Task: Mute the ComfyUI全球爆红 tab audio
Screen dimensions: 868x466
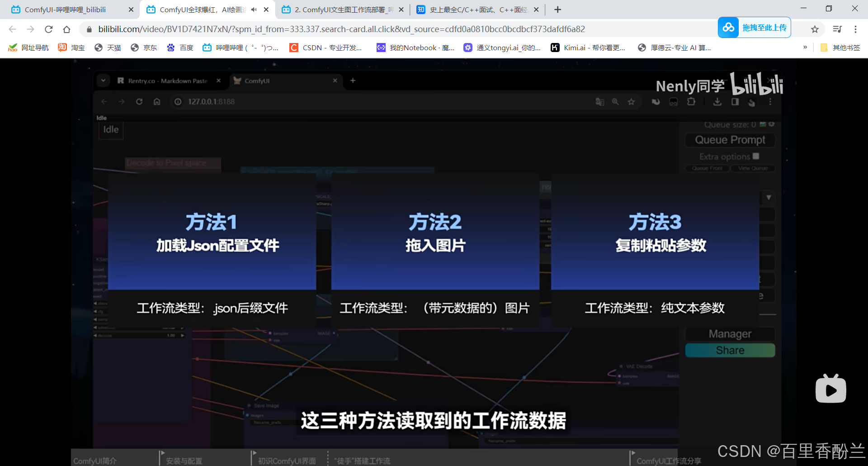Action: point(254,10)
